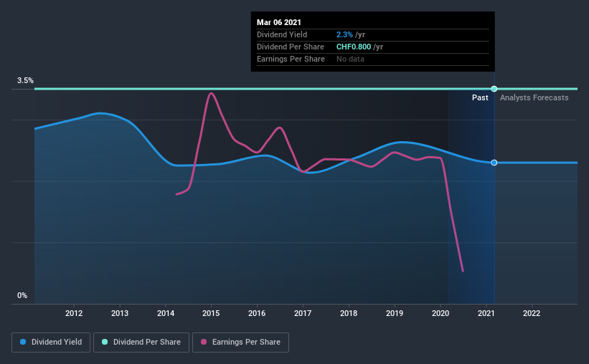Select the 2020 label on the time axis
The image size is (589, 364).
click(x=440, y=313)
